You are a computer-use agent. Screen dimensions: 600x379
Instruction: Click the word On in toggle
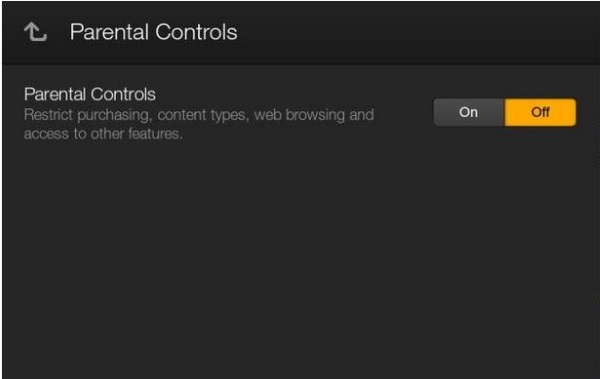pos(468,112)
